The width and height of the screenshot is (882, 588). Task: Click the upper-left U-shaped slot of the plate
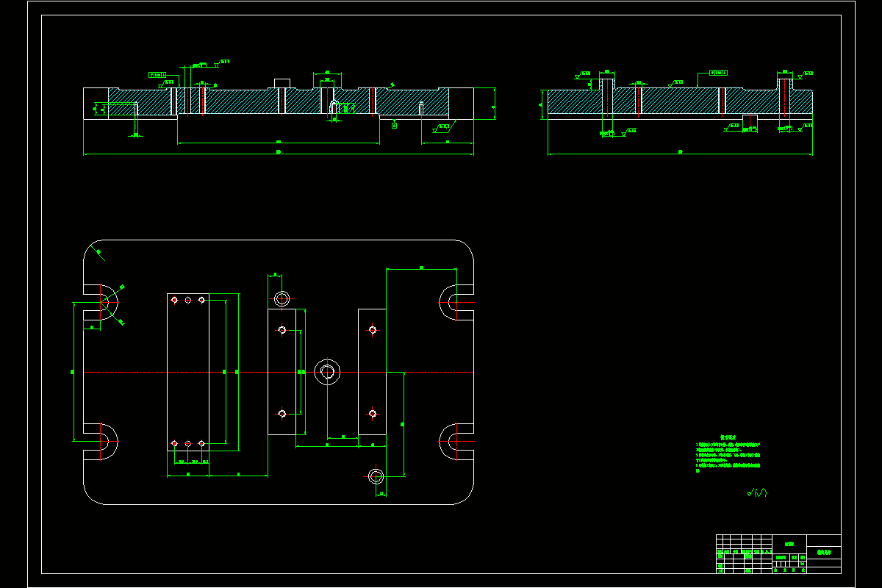(101, 302)
